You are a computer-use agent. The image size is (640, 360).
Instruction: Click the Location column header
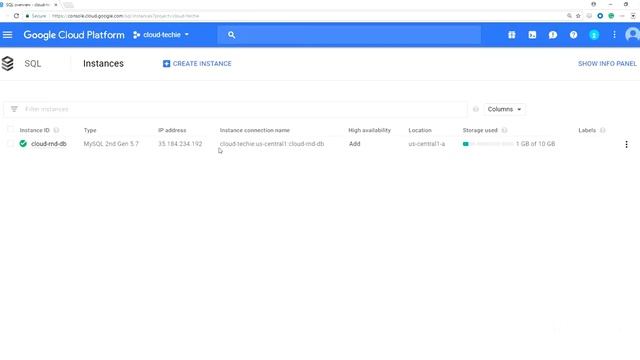click(x=420, y=130)
